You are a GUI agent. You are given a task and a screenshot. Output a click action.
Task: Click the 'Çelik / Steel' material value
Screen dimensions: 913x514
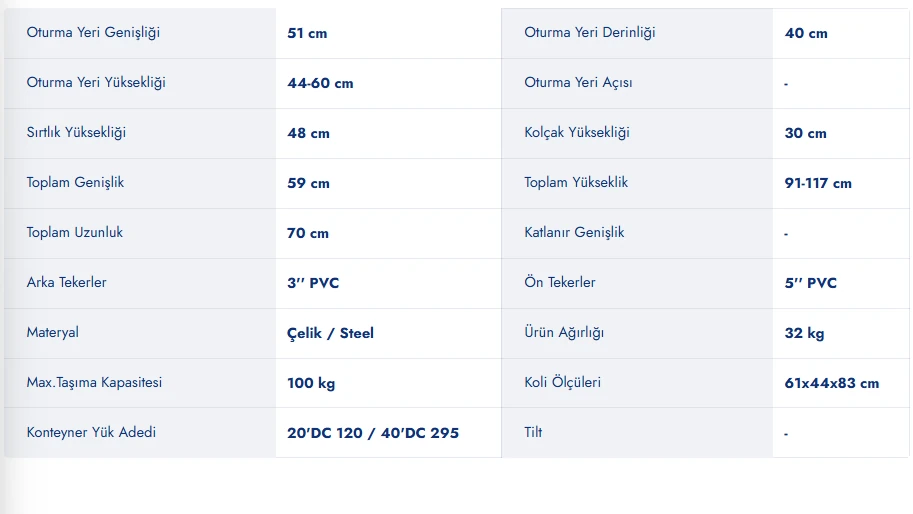[x=330, y=333]
